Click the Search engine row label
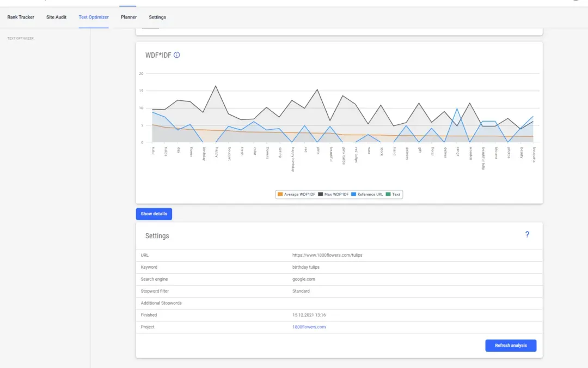 pos(154,279)
